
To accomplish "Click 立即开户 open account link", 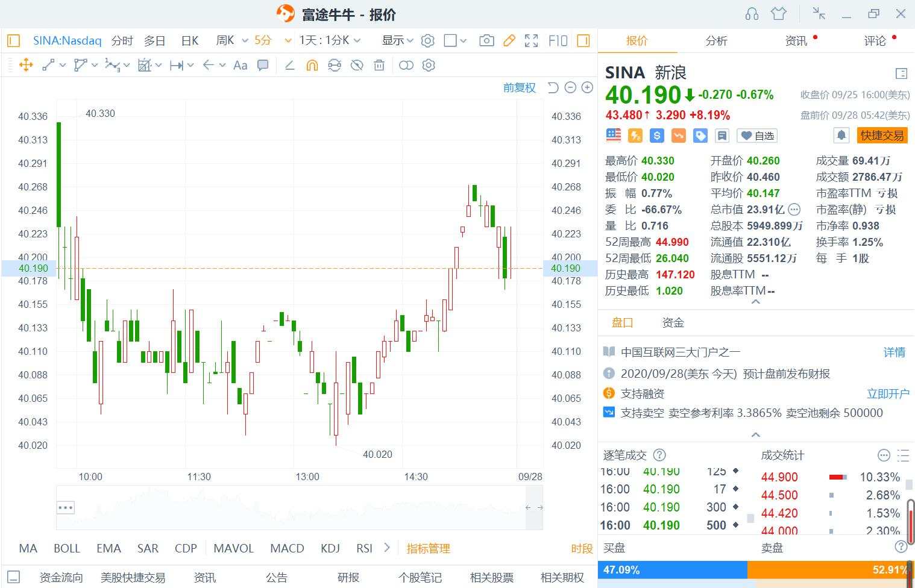I will click(888, 394).
